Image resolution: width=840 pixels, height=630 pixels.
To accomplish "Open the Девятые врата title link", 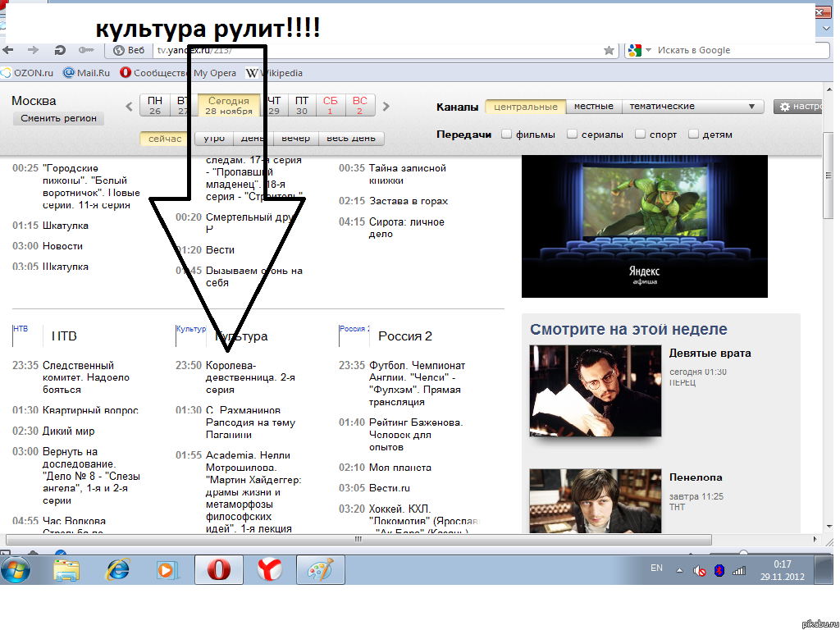I will [710, 354].
